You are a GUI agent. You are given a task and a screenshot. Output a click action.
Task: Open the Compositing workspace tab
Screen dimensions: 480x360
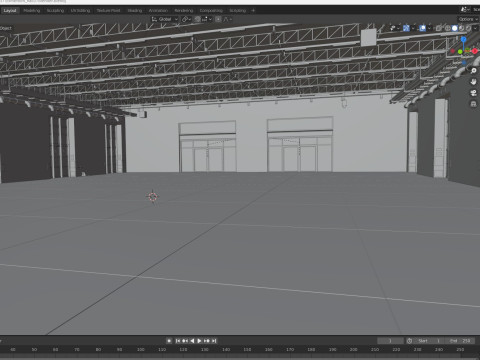(x=211, y=11)
